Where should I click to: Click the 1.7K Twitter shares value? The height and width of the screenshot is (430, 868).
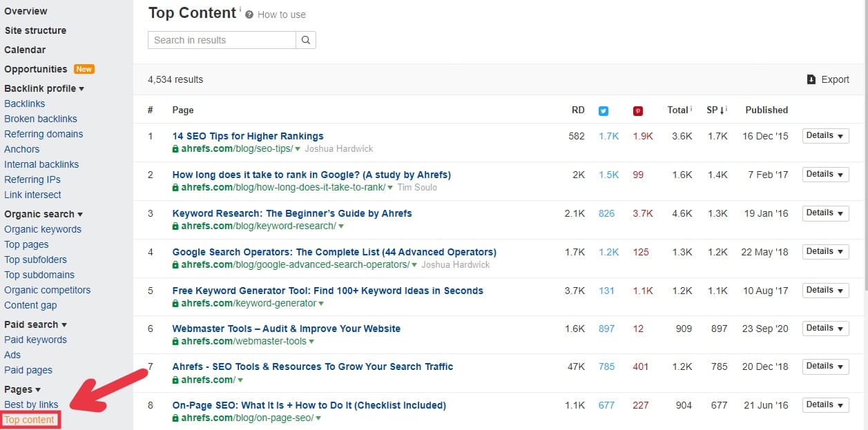609,136
